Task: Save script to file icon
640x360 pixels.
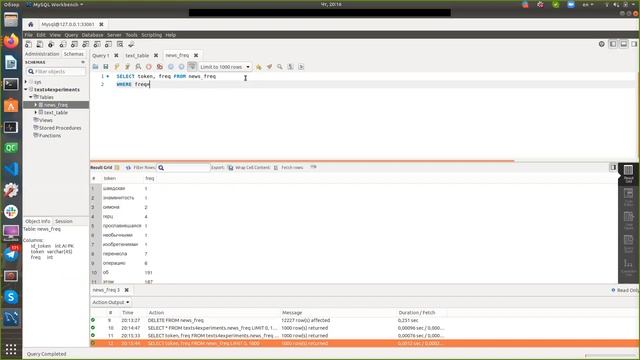Action: (106, 67)
